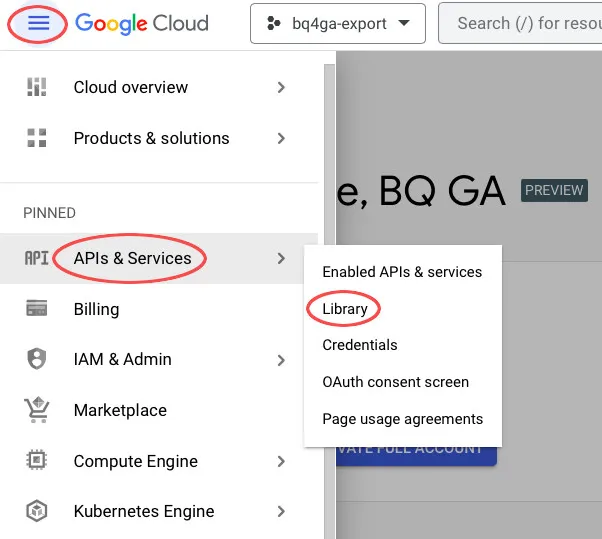Image resolution: width=602 pixels, height=539 pixels.
Task: Expand the Cloud overview submenu chevron
Action: pos(281,87)
